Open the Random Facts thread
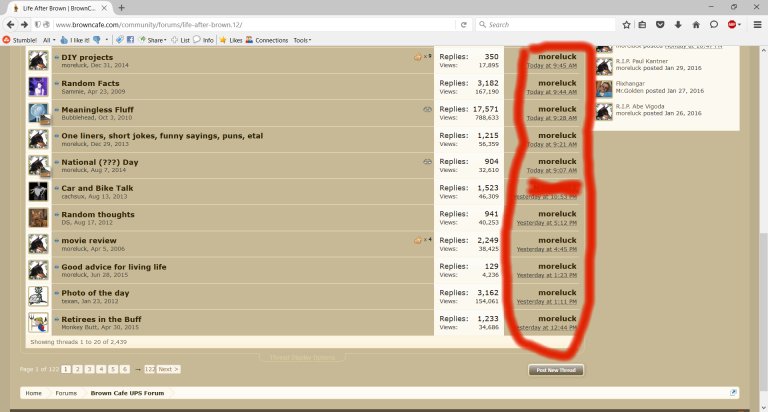768x412 pixels. point(90,83)
